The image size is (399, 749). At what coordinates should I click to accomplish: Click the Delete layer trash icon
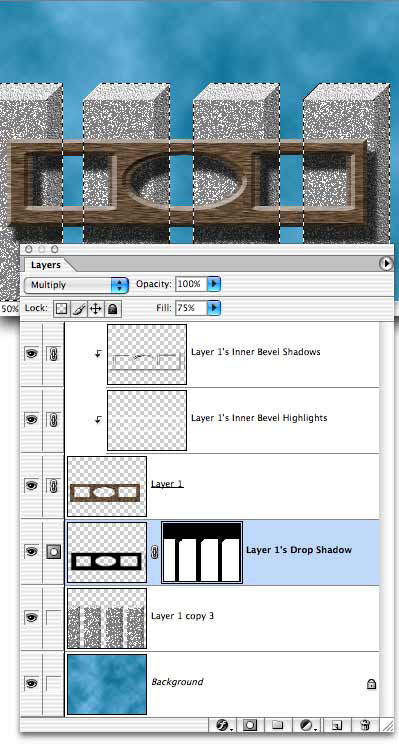point(365,726)
